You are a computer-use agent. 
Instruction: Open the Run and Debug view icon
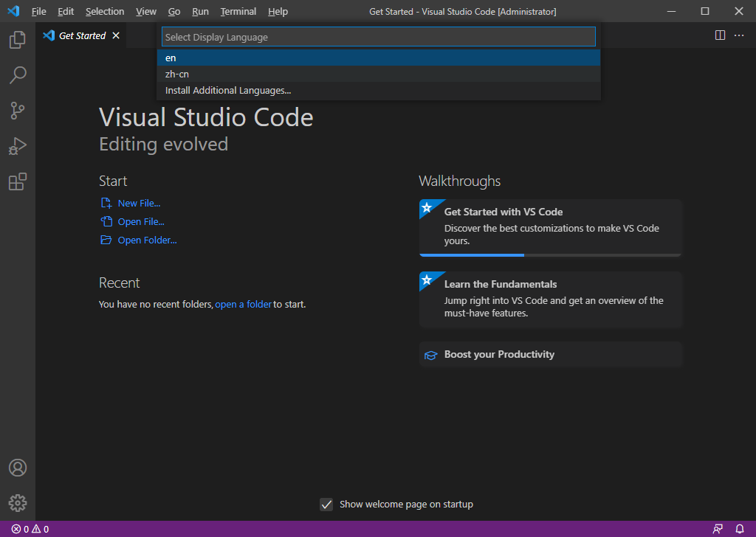tap(18, 146)
